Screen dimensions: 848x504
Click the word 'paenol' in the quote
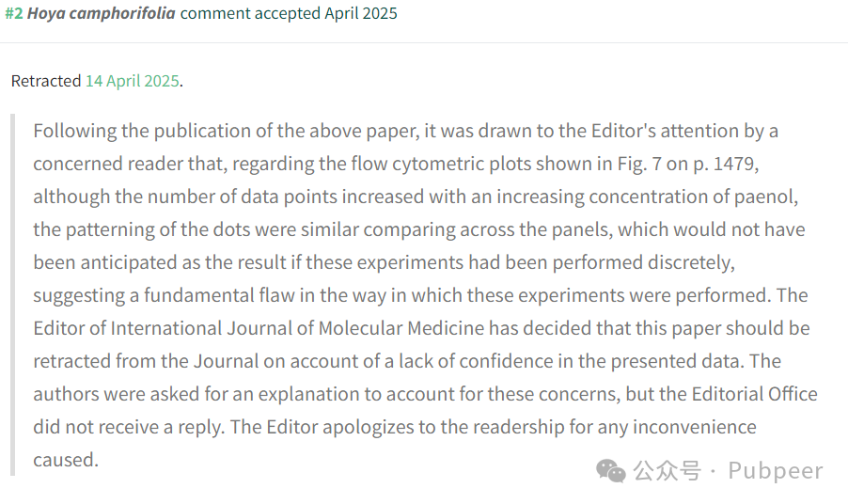tap(766, 197)
